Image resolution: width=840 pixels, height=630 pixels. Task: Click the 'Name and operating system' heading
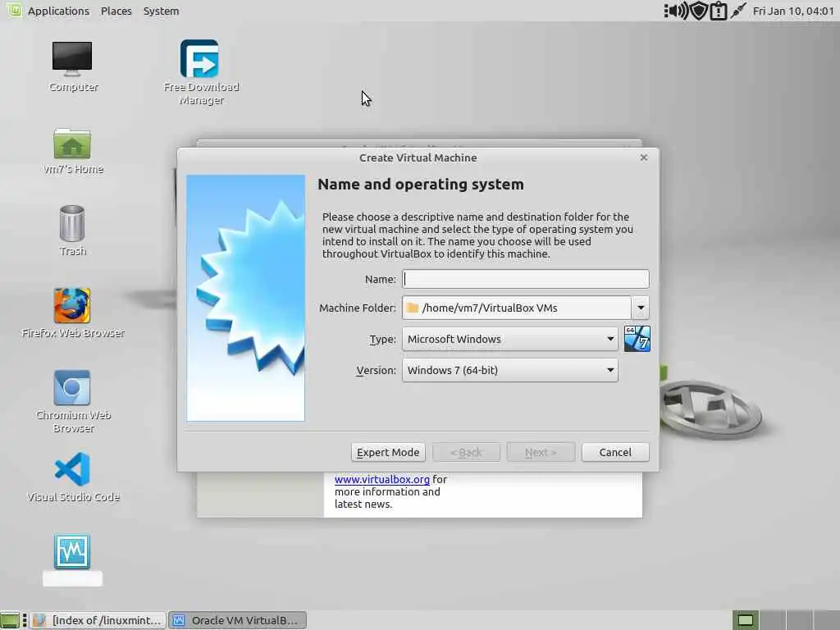[421, 185]
